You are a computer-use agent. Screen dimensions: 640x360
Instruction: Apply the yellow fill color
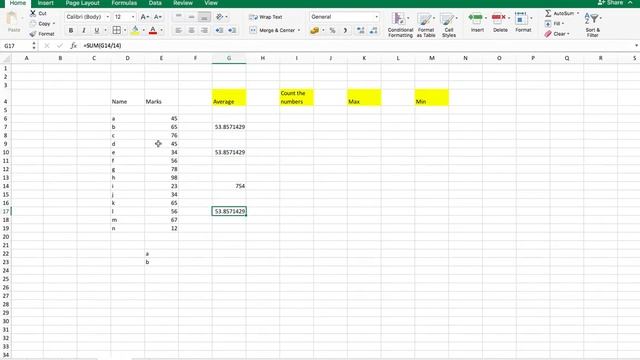[135, 30]
